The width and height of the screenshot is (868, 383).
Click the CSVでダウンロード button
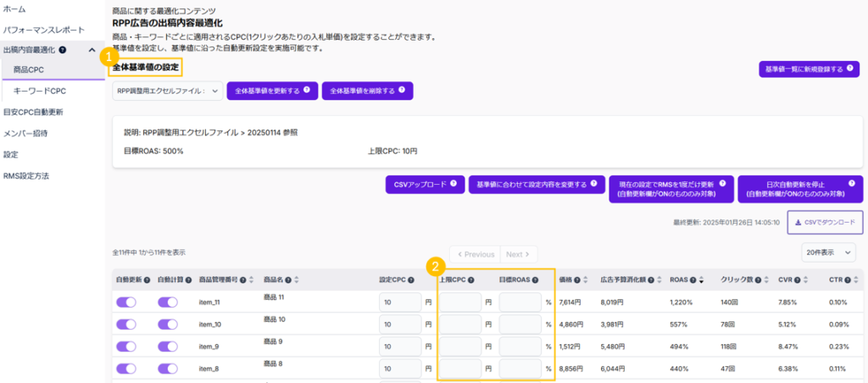coord(825,222)
